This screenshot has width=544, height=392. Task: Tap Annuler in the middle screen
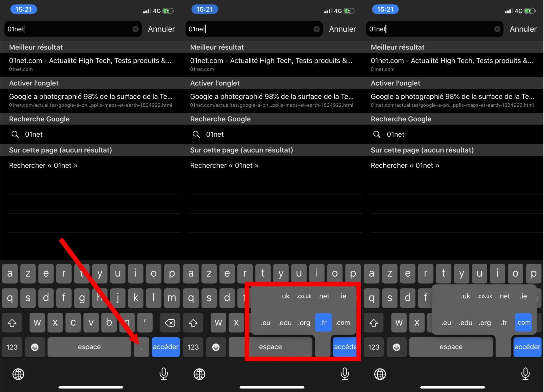tap(342, 29)
